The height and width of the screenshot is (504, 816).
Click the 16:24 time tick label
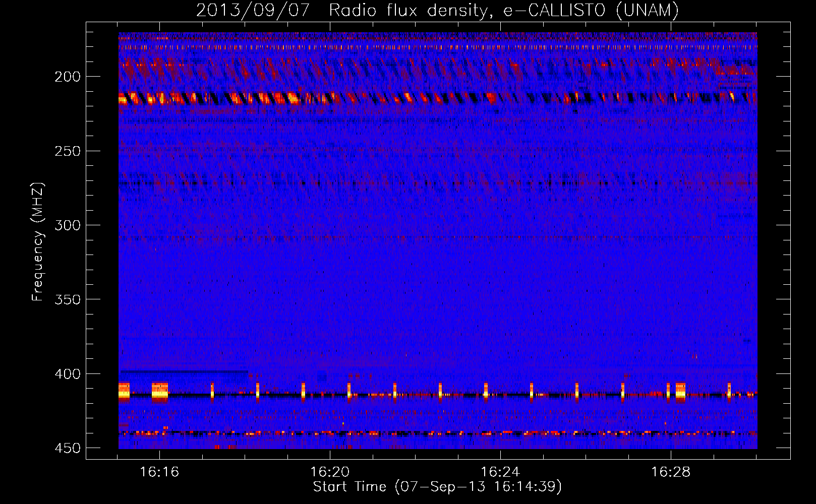(500, 472)
